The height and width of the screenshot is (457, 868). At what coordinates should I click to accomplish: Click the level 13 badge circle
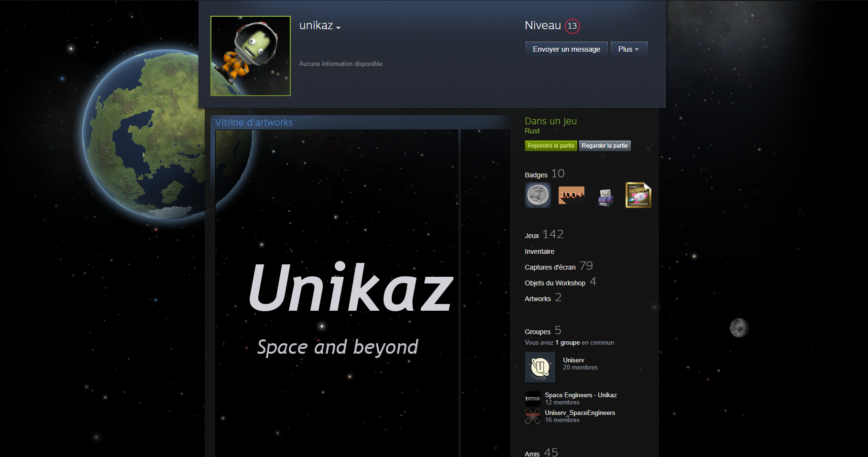click(572, 26)
